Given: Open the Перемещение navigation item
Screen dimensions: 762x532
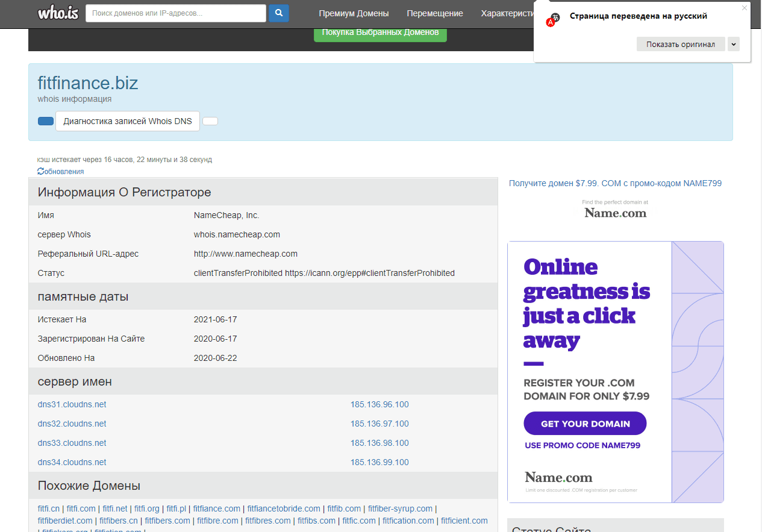Looking at the screenshot, I should click(434, 13).
